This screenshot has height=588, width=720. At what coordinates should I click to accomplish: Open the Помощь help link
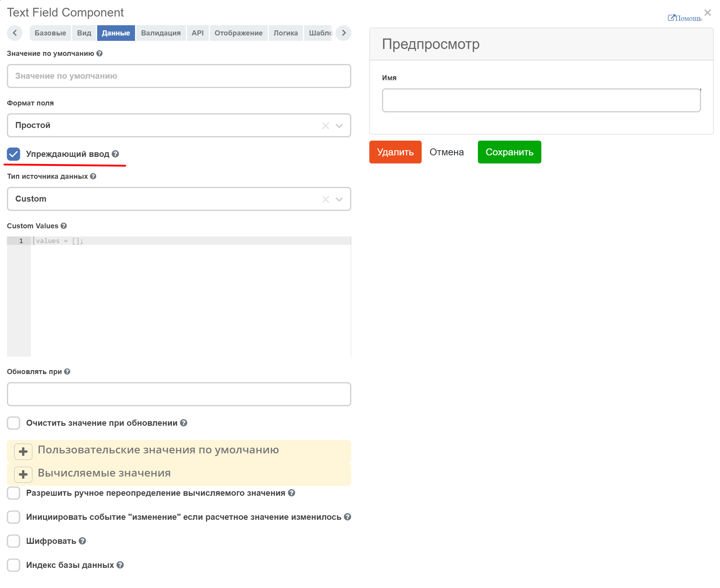pyautogui.click(x=685, y=18)
